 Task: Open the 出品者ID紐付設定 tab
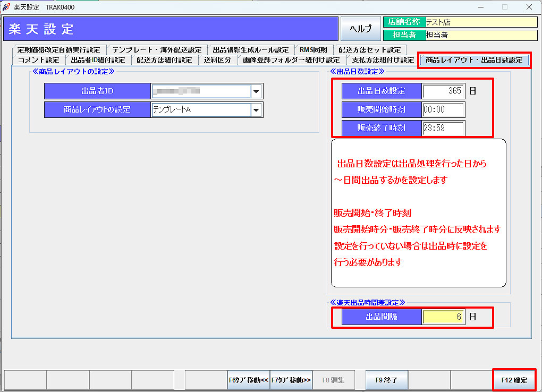98,60
